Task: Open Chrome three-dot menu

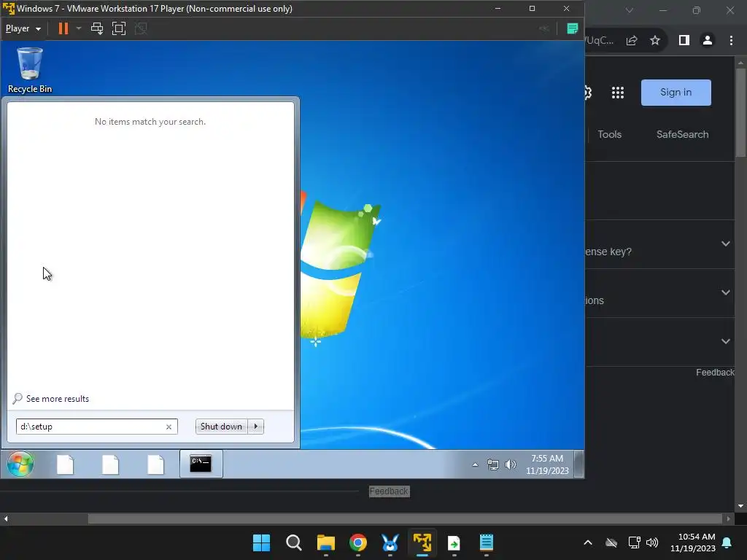Action: [731, 41]
